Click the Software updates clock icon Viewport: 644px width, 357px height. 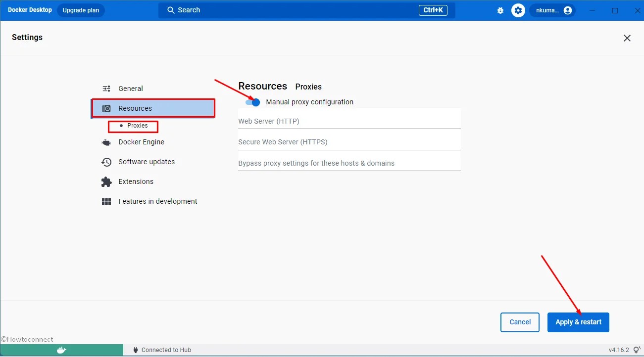click(106, 162)
